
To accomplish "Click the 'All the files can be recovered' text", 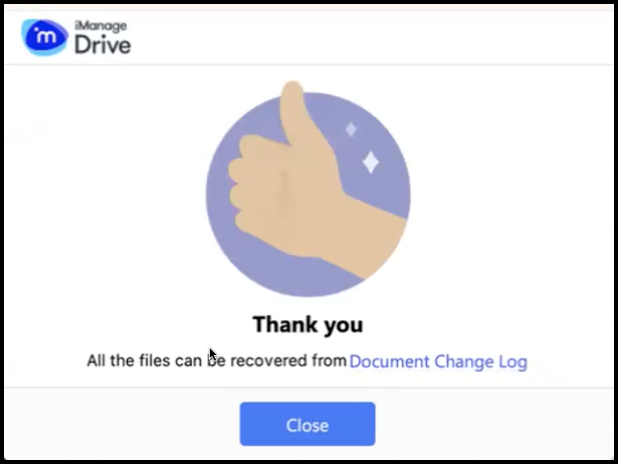I will (216, 360).
